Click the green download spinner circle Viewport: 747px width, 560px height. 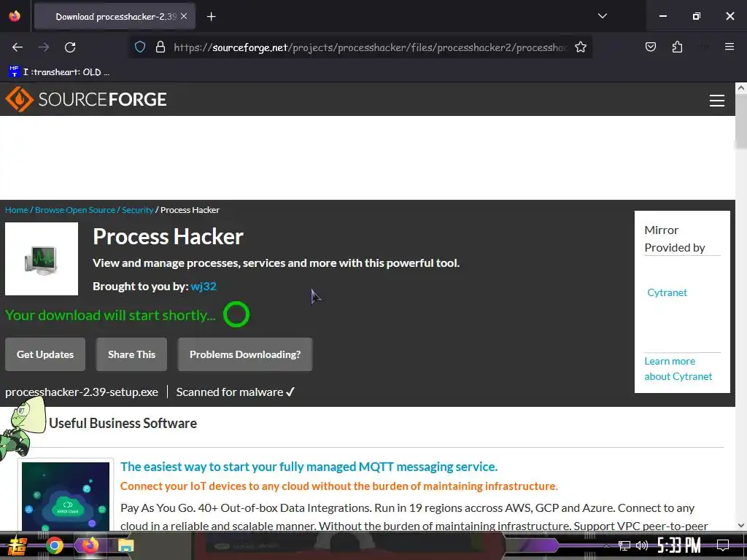[x=236, y=315]
